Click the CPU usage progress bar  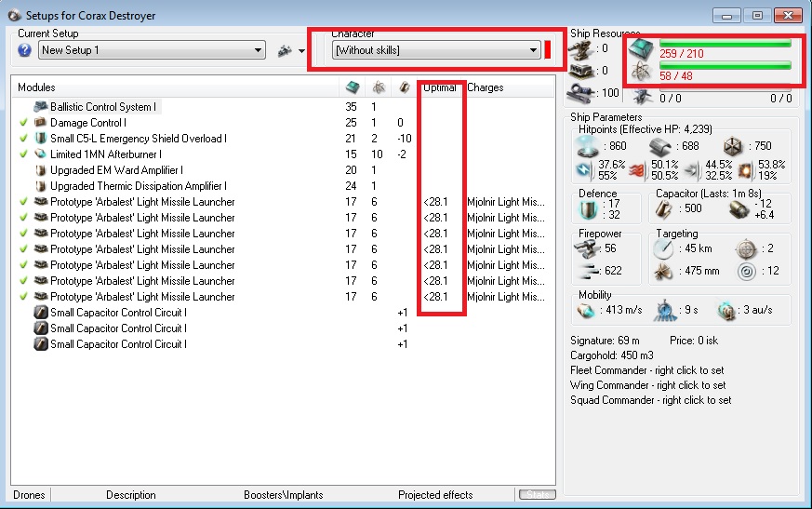[x=725, y=44]
